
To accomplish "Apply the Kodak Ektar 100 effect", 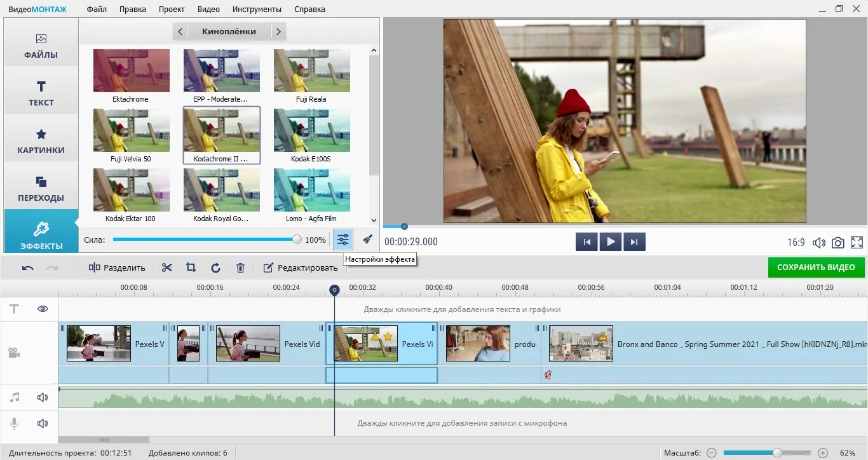I will 131,195.
